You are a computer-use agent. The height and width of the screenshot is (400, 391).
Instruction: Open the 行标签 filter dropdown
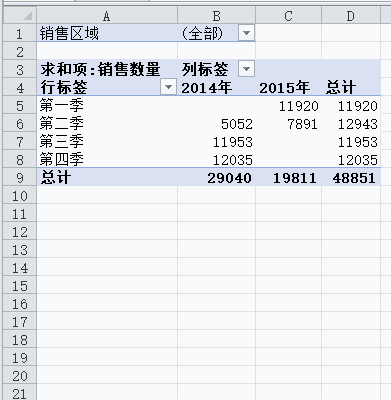pos(168,87)
